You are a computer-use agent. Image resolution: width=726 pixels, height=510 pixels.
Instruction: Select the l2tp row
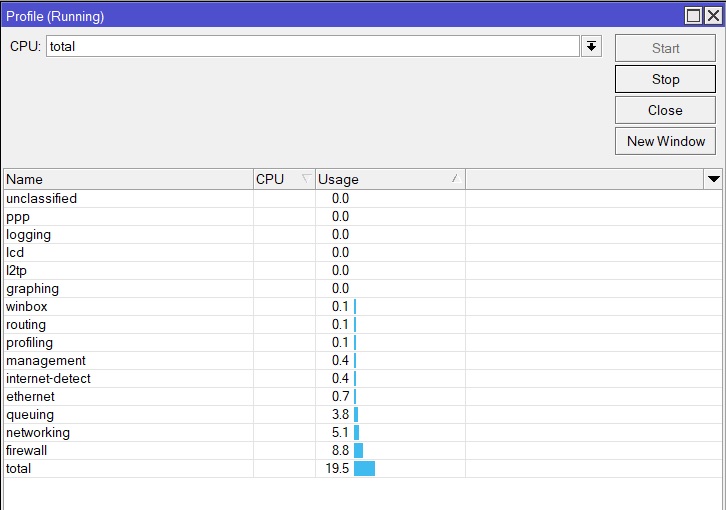[363, 271]
